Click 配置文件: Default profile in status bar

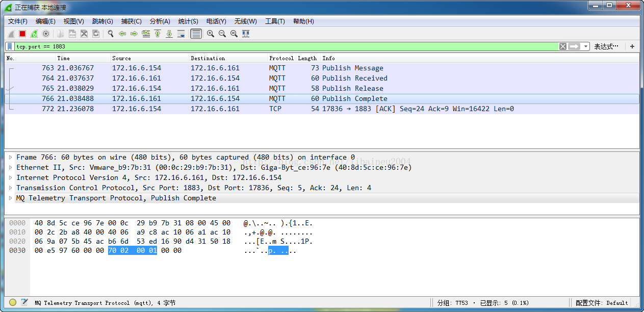pos(602,303)
